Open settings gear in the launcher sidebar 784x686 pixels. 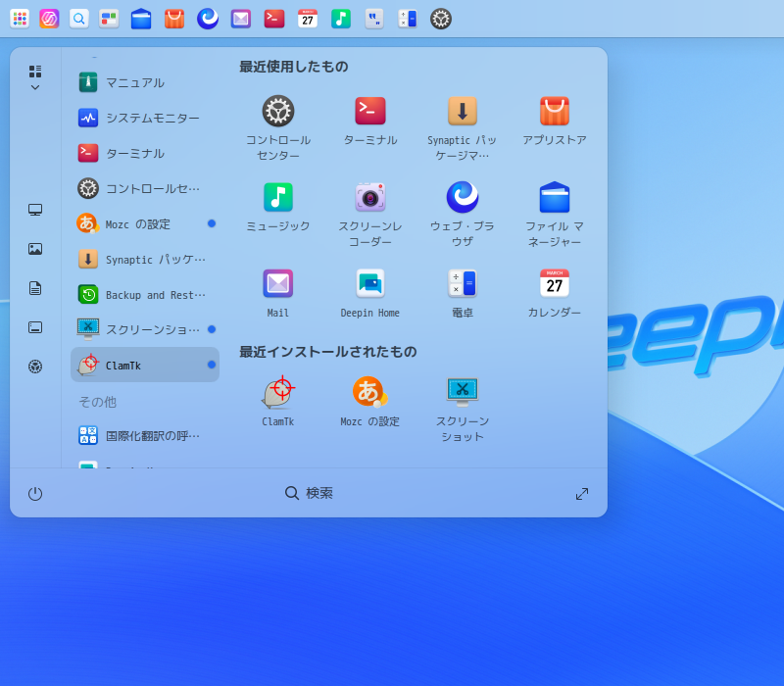(x=35, y=367)
